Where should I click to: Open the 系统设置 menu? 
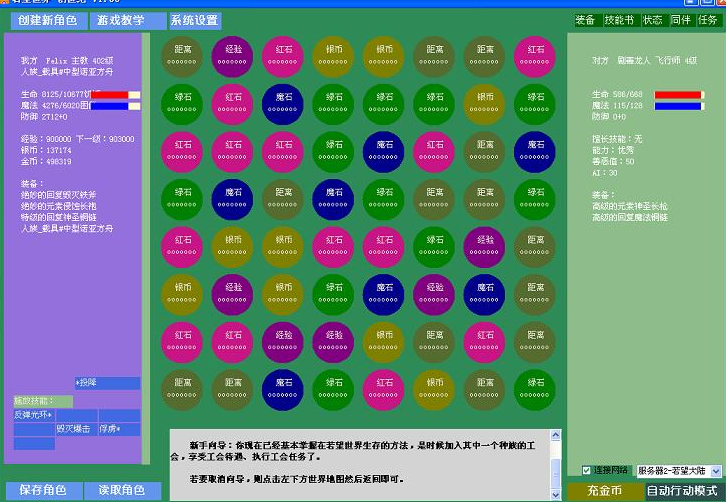click(x=194, y=20)
